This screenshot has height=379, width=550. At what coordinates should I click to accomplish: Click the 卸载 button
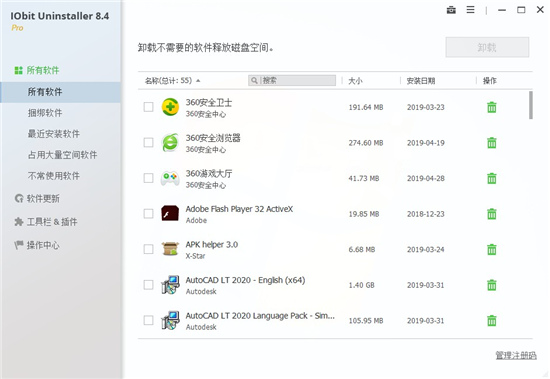pyautogui.click(x=487, y=47)
